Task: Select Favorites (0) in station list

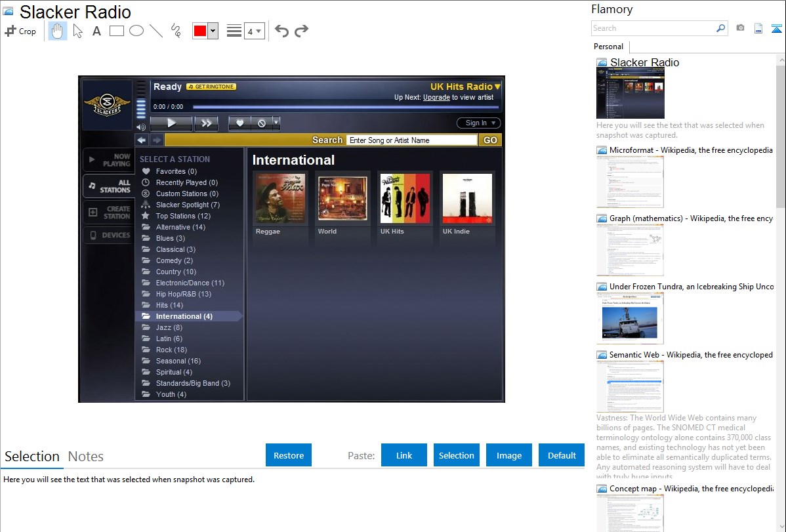Action: (x=190, y=171)
